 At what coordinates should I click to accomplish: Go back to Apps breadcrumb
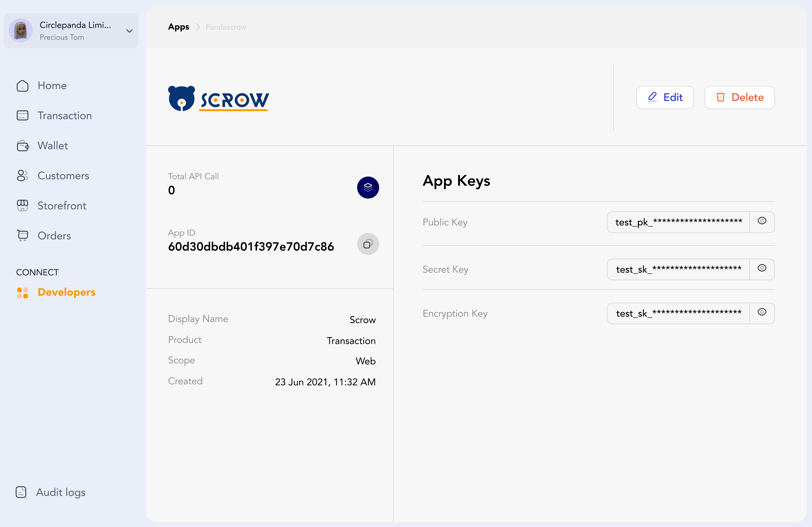pyautogui.click(x=178, y=27)
